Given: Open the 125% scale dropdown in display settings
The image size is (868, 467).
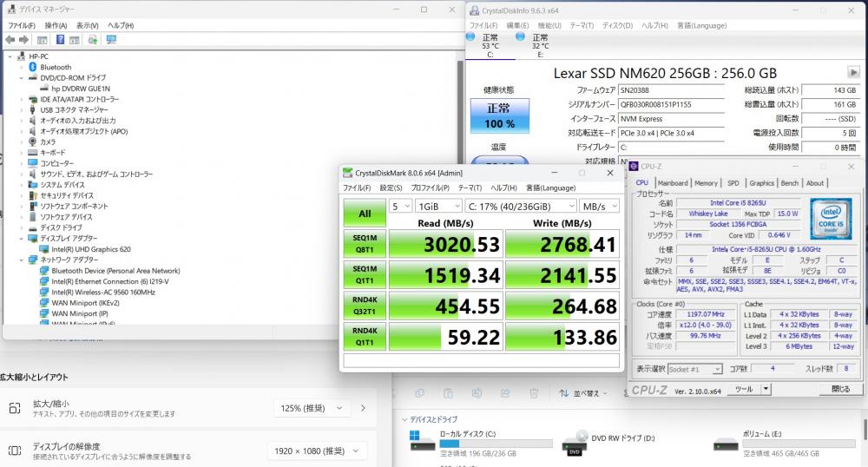Looking at the screenshot, I should tap(312, 408).
